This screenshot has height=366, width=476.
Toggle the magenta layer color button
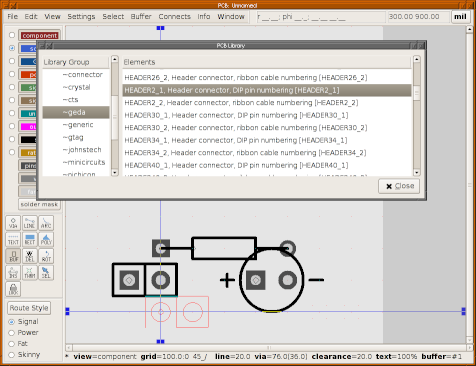[28, 127]
